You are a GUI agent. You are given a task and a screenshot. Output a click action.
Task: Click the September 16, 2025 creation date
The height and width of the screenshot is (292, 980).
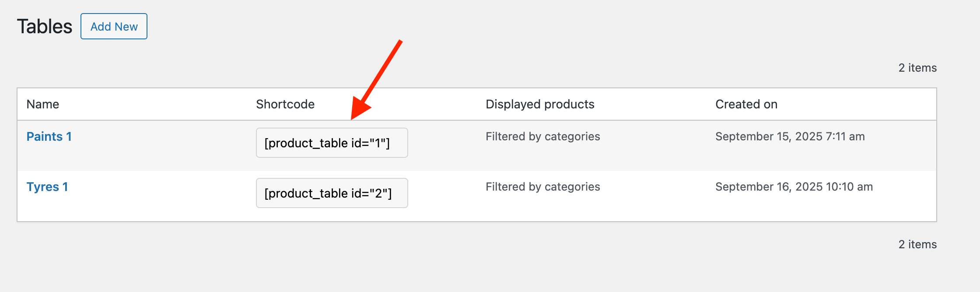click(794, 187)
